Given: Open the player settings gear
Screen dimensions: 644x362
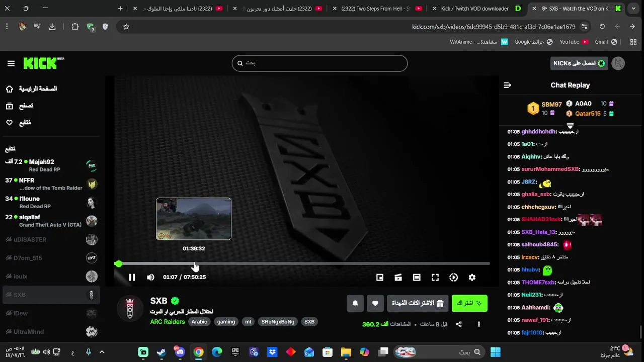Looking at the screenshot, I should 472,277.
